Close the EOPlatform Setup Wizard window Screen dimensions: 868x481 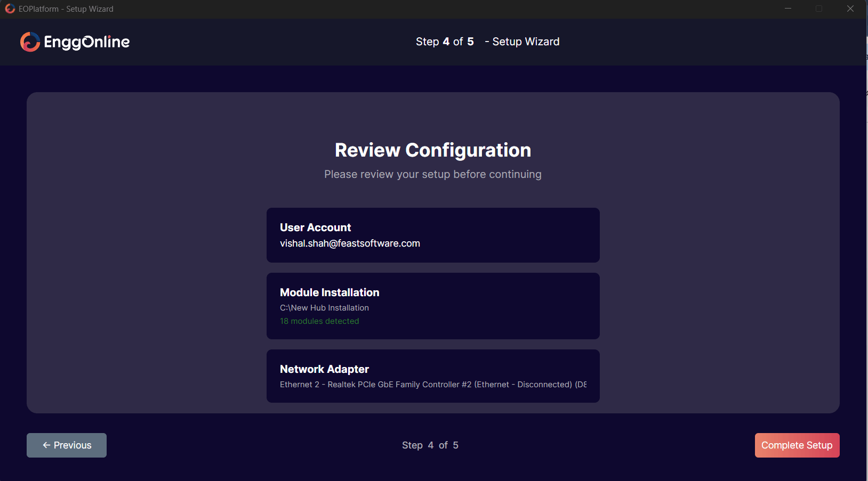click(x=850, y=9)
